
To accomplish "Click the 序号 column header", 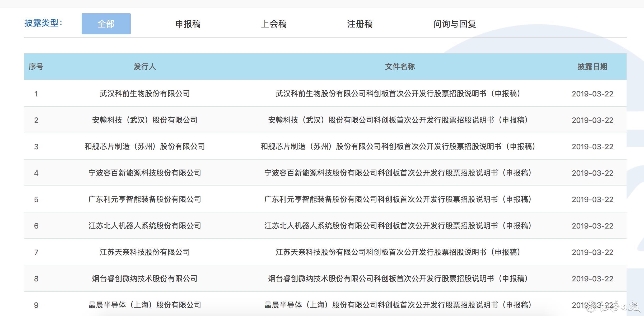I will point(36,67).
